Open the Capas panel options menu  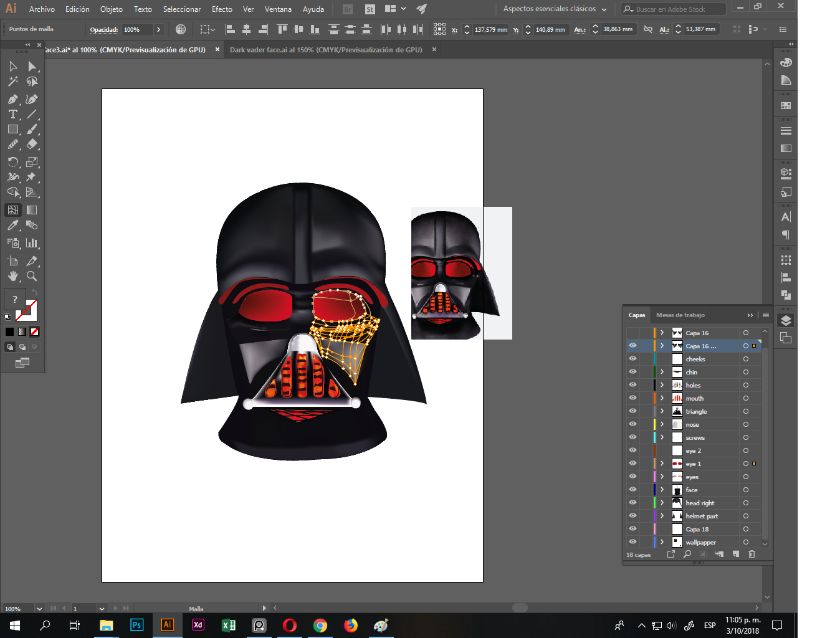766,315
